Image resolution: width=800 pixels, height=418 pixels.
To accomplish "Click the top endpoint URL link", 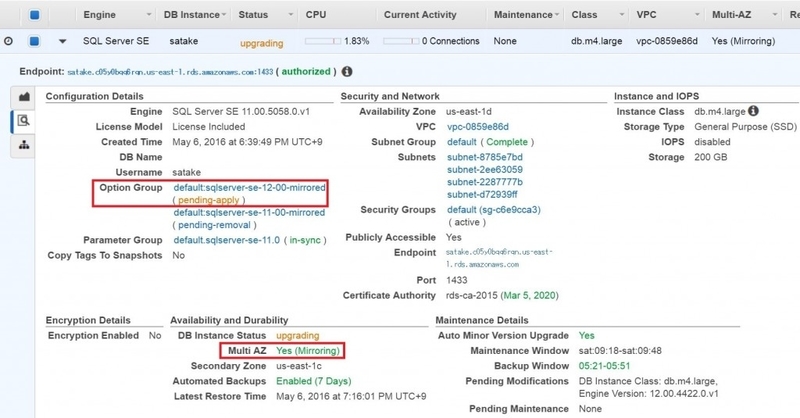I will point(170,72).
